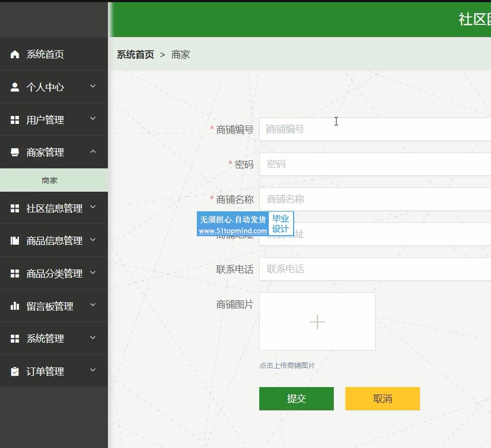
Task: Click the grid icon beside 用户管理
Action: [15, 120]
